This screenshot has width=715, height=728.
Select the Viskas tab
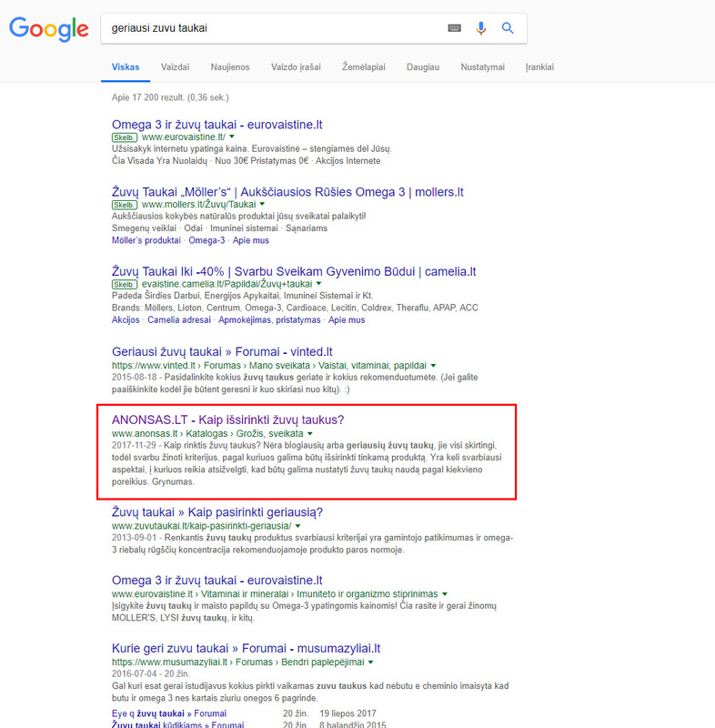pos(126,66)
